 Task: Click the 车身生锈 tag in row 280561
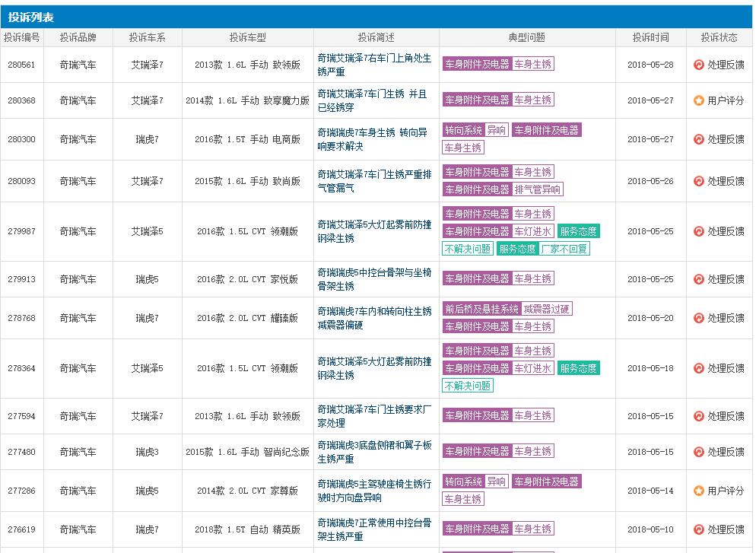[532, 64]
